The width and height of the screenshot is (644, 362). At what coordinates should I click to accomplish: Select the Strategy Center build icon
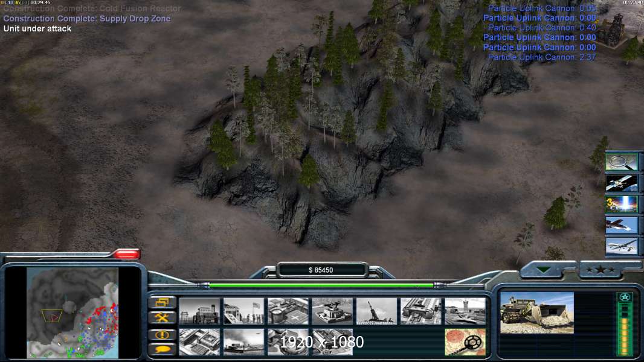click(199, 342)
